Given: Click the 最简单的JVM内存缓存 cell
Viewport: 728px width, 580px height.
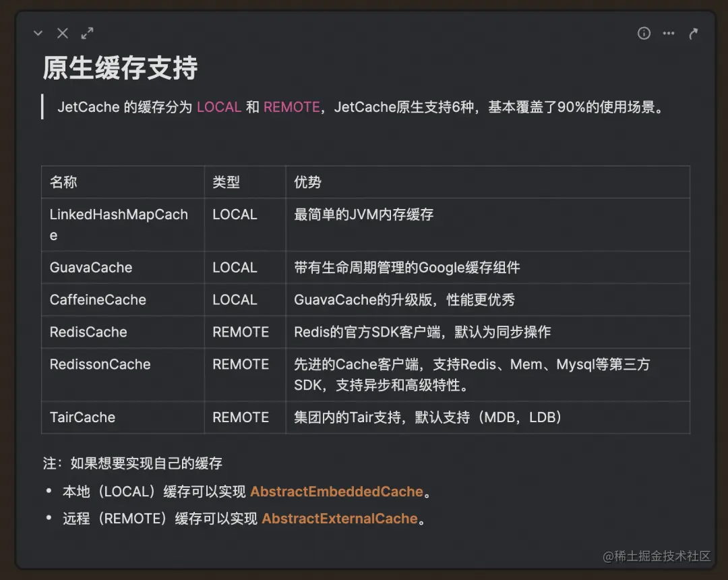Looking at the screenshot, I should point(488,225).
